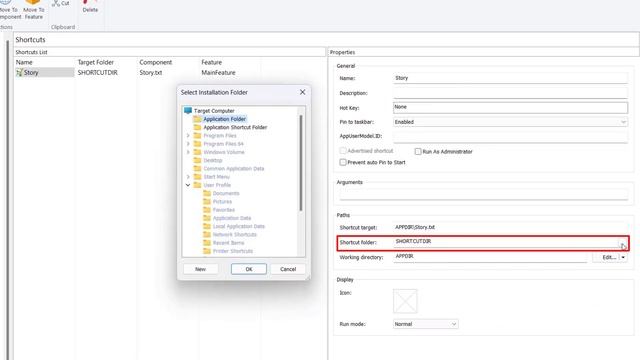Close the Select Installation Folder dialog
Image resolution: width=640 pixels, height=360 pixels.
coord(302,92)
